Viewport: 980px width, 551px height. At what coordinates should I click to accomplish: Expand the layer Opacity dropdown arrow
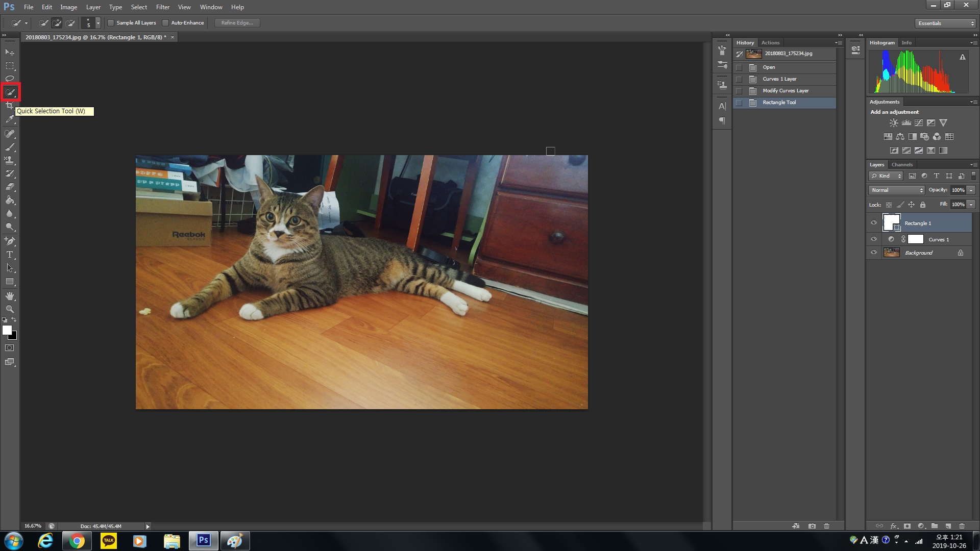[971, 190]
